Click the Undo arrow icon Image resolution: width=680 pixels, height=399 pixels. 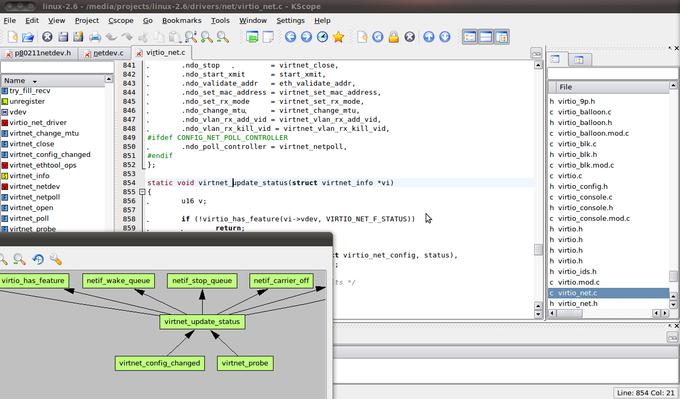coord(111,37)
